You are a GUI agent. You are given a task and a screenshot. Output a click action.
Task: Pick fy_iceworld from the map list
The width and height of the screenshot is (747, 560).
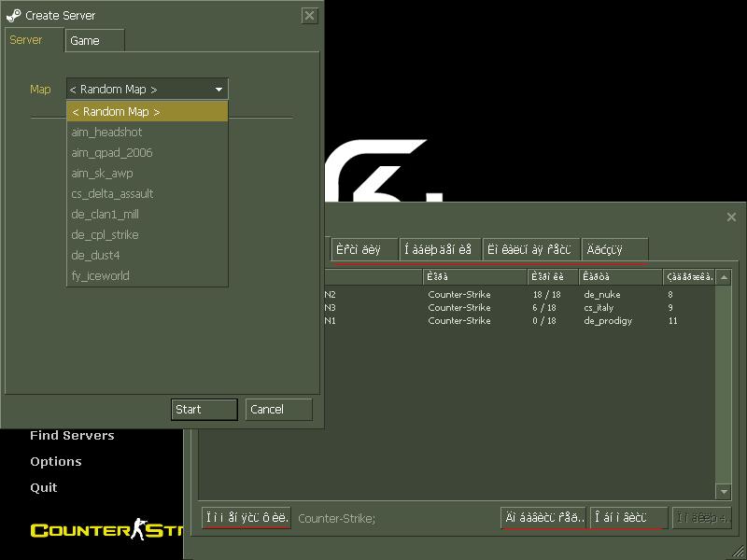click(x=148, y=275)
